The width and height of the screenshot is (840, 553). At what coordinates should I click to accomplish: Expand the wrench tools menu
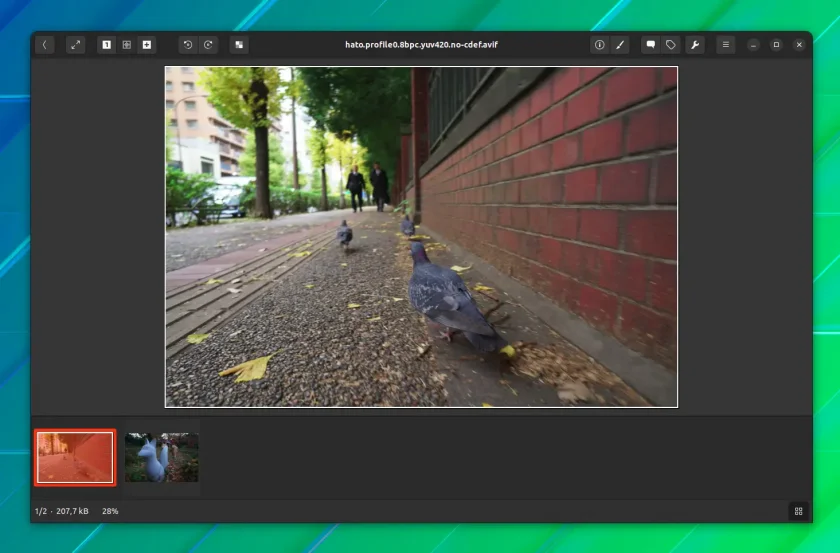tap(695, 45)
